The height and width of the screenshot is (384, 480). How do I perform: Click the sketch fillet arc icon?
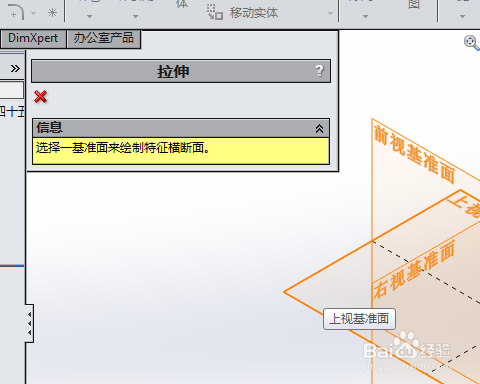coord(16,12)
